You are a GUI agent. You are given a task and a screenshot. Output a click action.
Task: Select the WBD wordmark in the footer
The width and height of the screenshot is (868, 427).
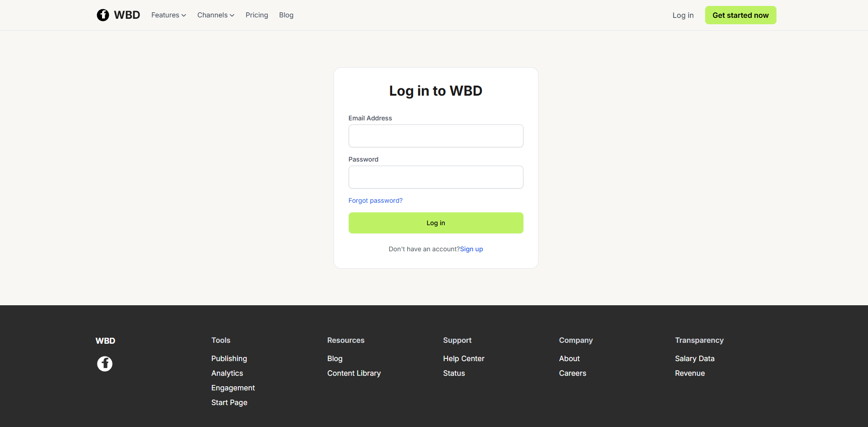(105, 341)
